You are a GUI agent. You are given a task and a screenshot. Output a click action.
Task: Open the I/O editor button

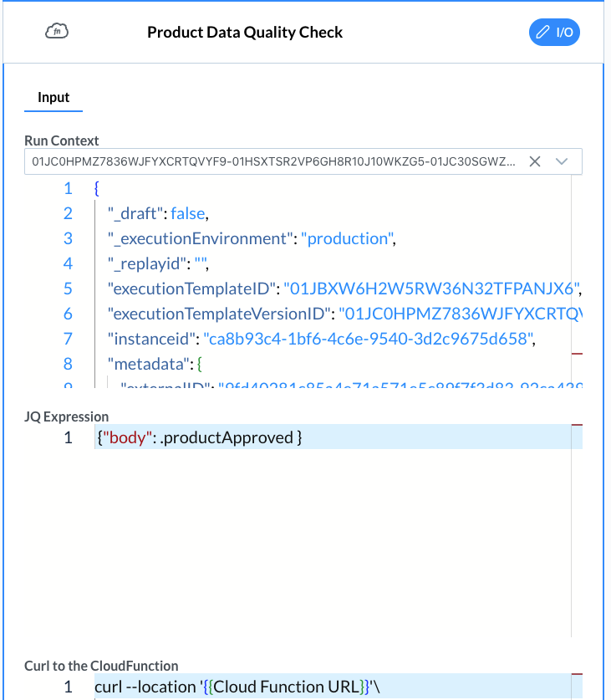tap(555, 33)
